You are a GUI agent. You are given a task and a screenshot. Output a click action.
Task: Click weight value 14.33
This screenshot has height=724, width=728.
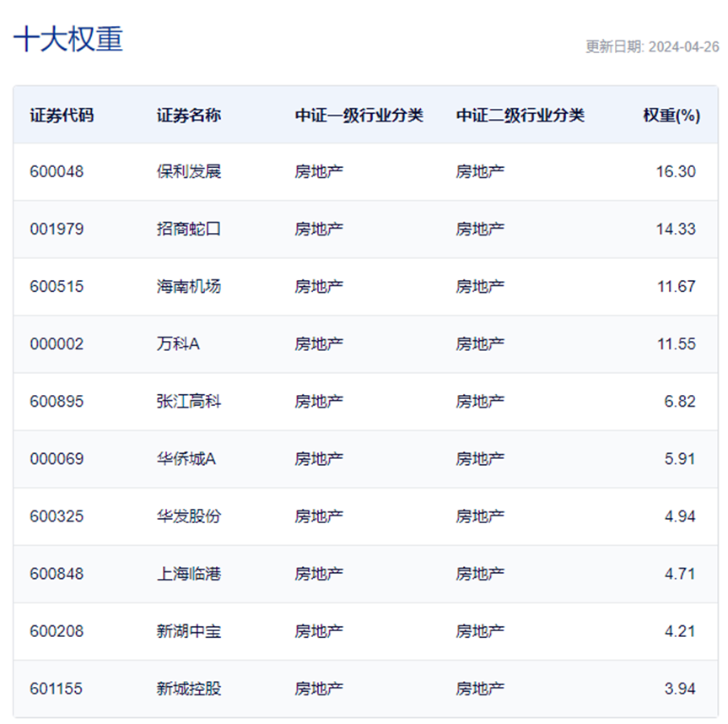coord(676,229)
